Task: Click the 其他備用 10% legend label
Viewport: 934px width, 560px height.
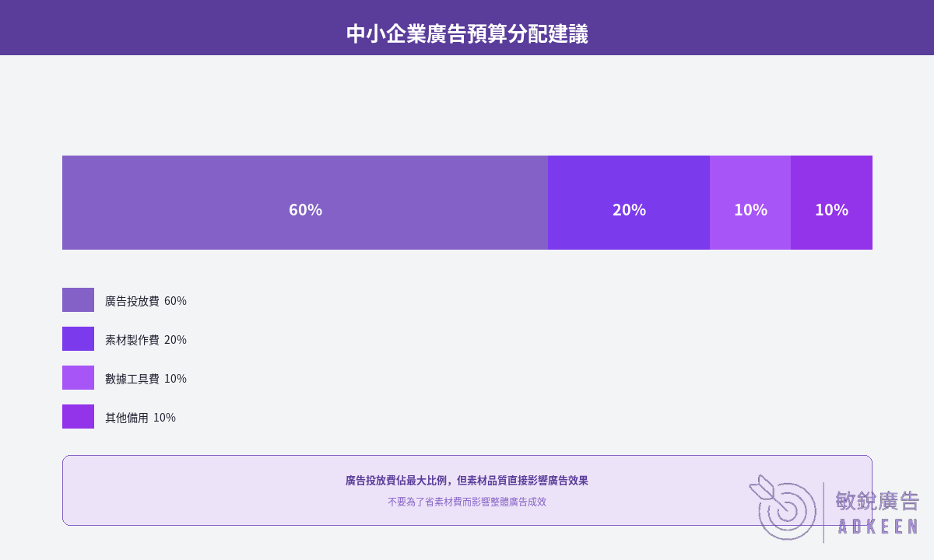Action: click(140, 418)
